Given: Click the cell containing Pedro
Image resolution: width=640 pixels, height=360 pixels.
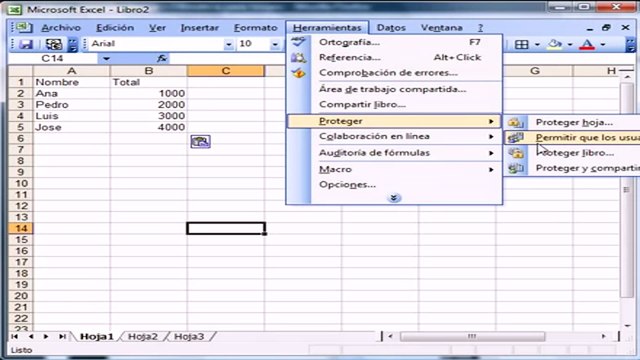Looking at the screenshot, I should pyautogui.click(x=72, y=105).
